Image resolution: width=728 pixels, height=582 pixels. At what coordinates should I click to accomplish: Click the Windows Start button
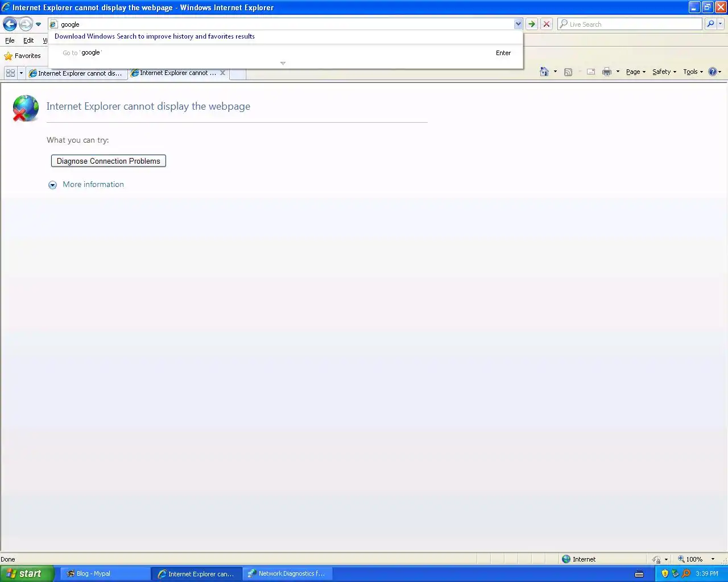pyautogui.click(x=27, y=573)
